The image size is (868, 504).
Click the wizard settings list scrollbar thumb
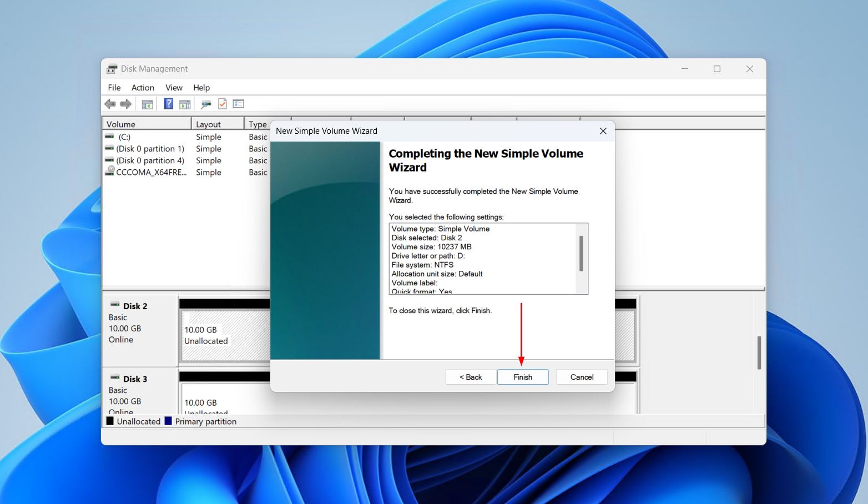pyautogui.click(x=581, y=254)
